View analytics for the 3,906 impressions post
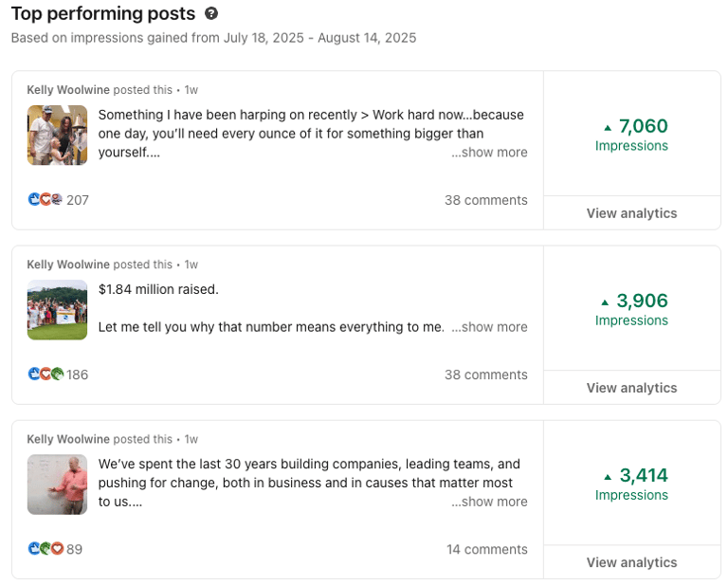 coord(631,388)
